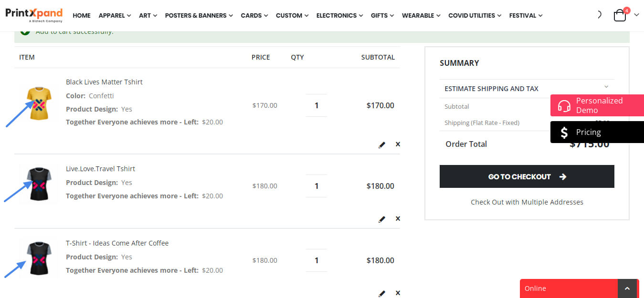644x298 pixels.
Task: Click pencil icon for Live.Love.Travel Tshirt
Action: pos(381,219)
